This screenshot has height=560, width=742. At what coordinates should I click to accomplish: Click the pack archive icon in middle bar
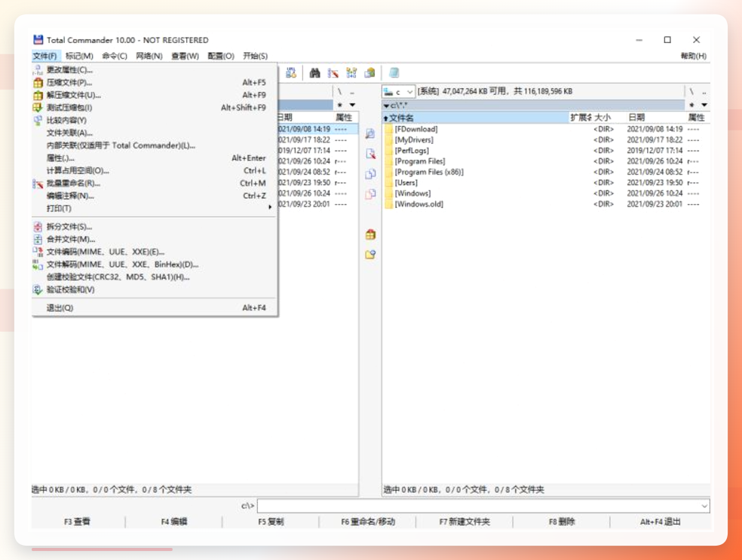[370, 234]
